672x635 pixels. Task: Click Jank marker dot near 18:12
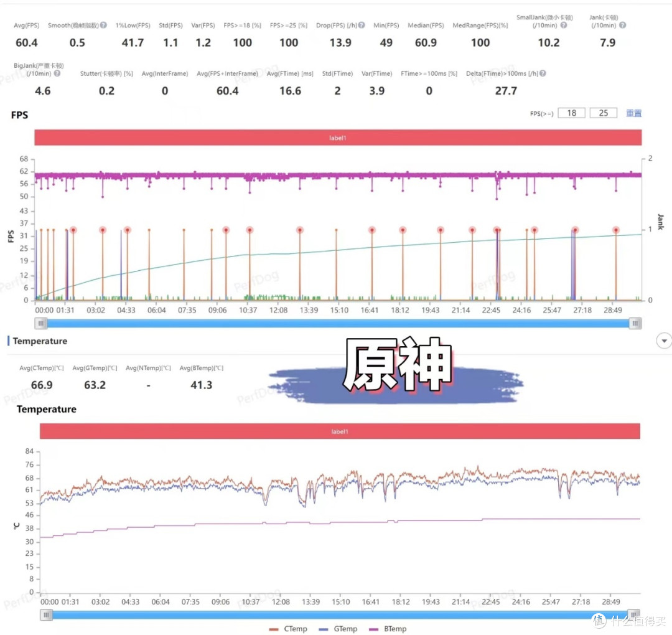click(403, 230)
